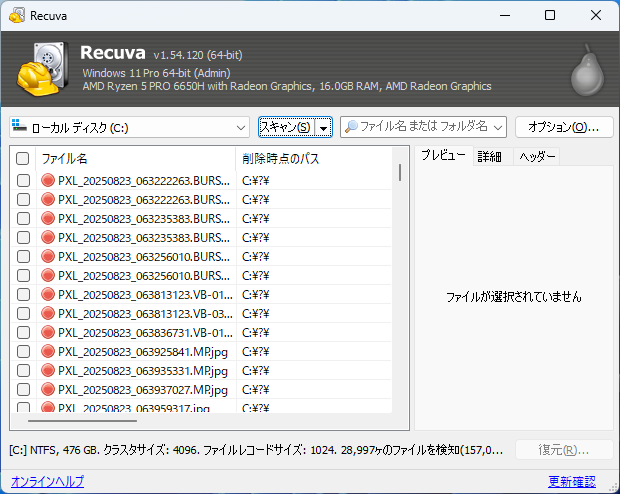Screen dimensions: 620x494
Task: Maximize the Recuva window
Action: point(550,15)
